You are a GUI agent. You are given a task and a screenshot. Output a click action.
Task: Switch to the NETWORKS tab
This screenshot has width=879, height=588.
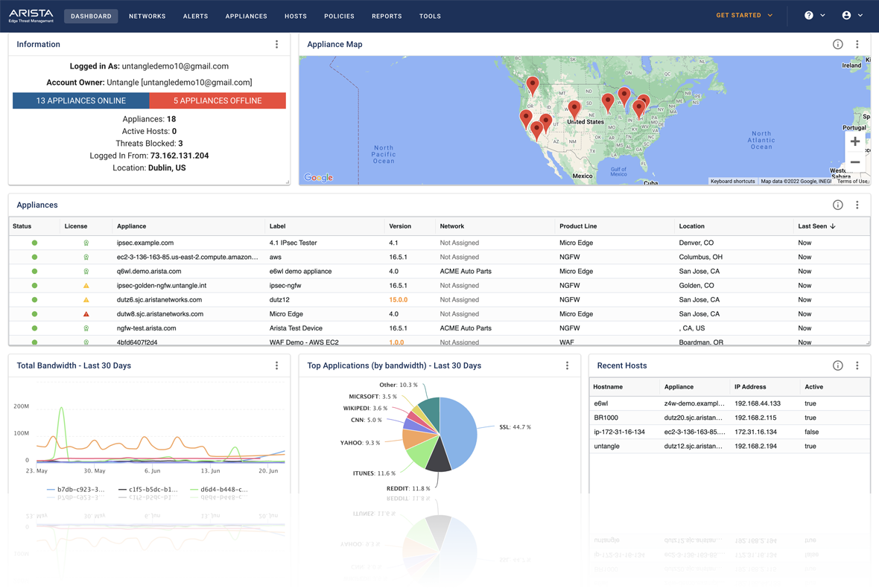pos(147,16)
